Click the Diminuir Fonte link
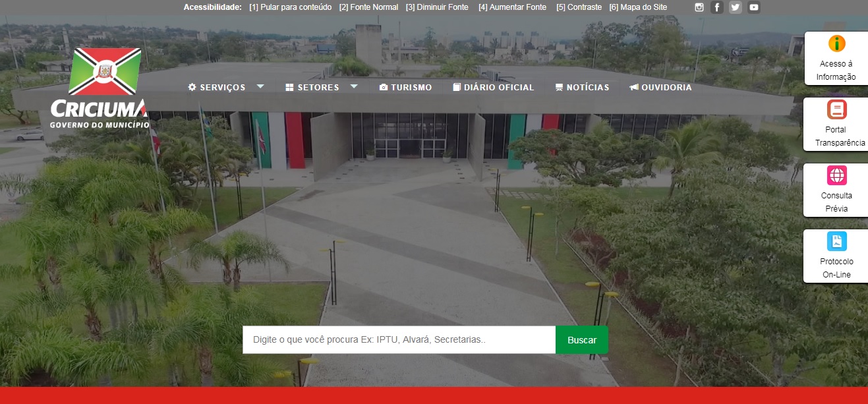This screenshot has width=868, height=404. [x=437, y=7]
